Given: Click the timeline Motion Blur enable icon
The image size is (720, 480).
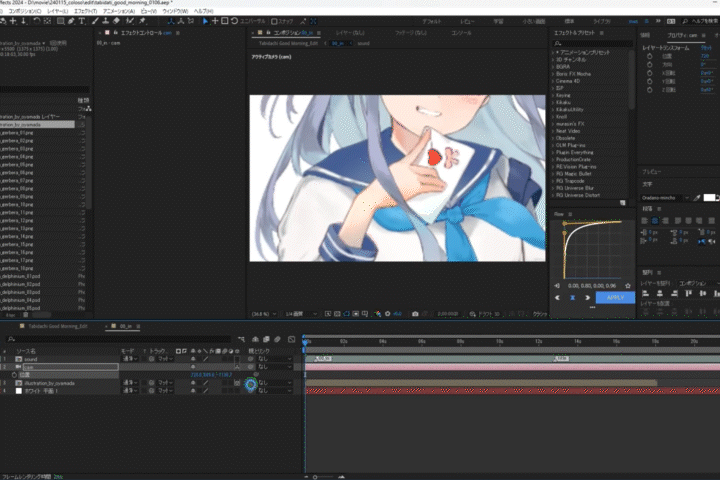Looking at the screenshot, I should [277, 339].
